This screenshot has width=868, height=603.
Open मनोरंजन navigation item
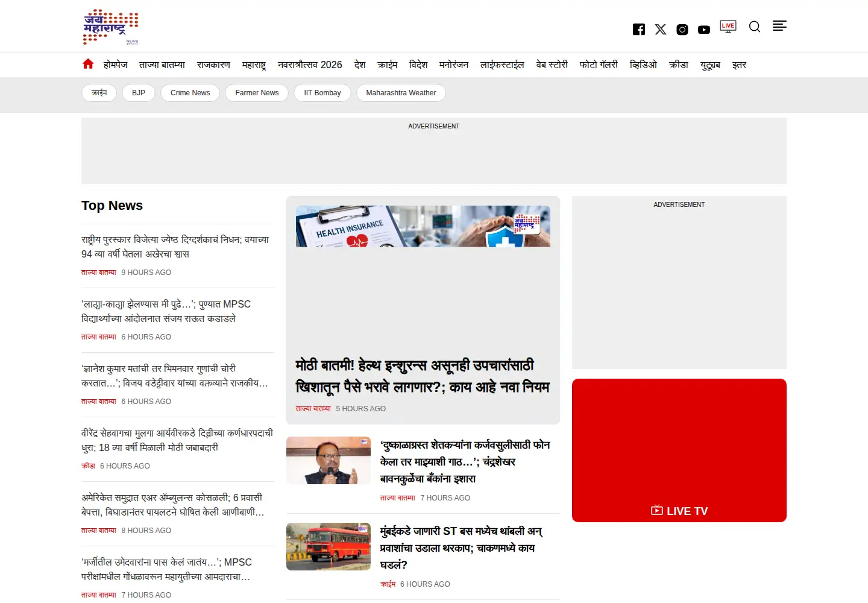[454, 65]
